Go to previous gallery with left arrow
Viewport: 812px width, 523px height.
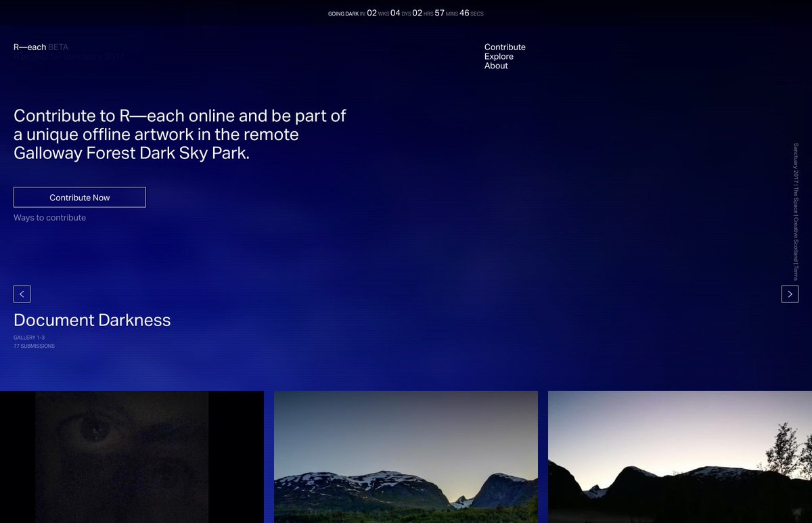[22, 294]
